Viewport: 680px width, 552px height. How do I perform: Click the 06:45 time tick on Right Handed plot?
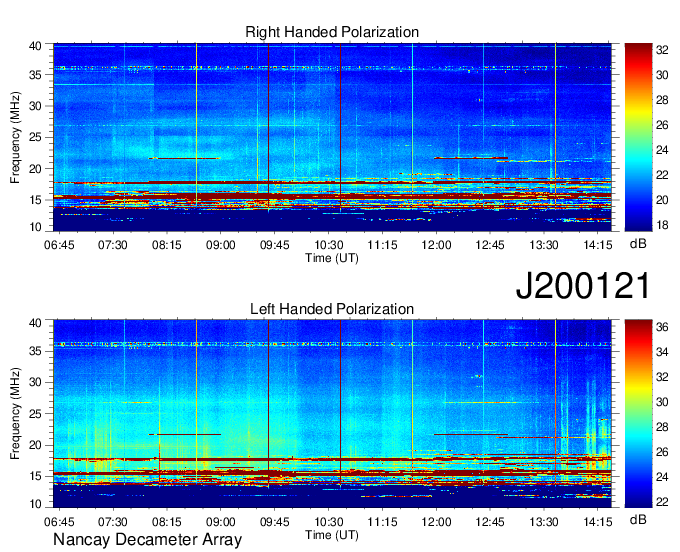pyautogui.click(x=59, y=245)
